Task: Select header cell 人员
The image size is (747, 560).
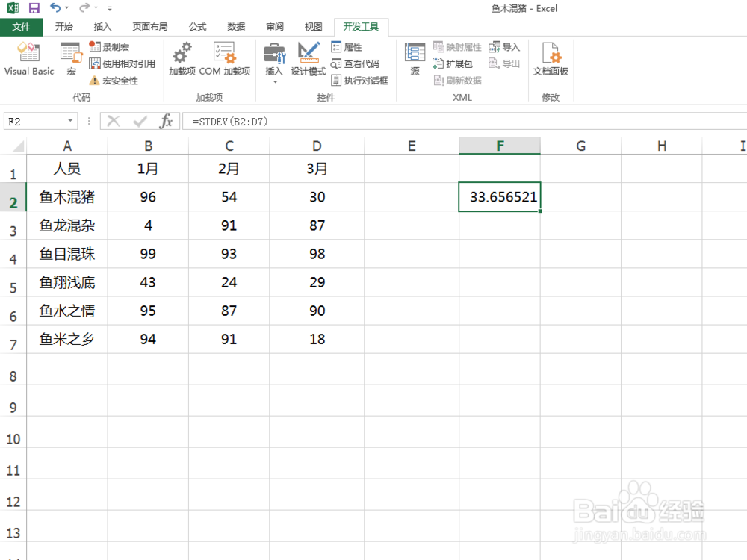Action: pyautogui.click(x=67, y=169)
